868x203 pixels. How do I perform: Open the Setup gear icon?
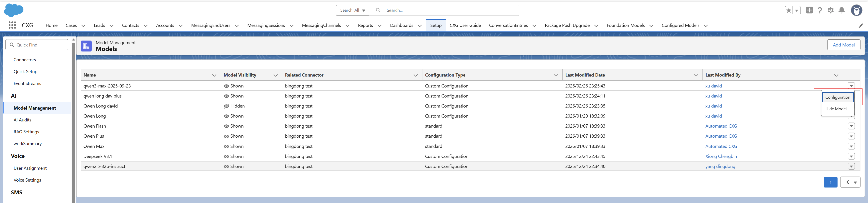click(830, 10)
